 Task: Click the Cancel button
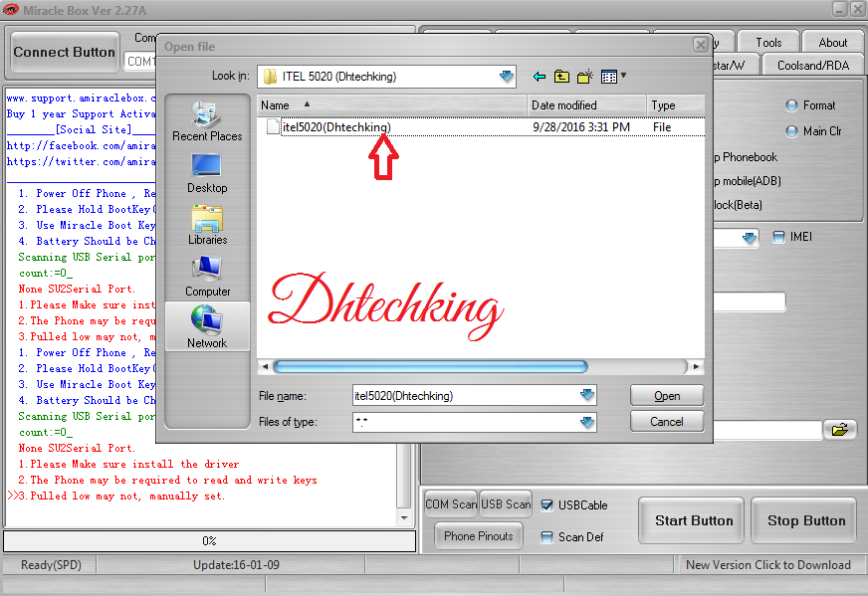(667, 422)
